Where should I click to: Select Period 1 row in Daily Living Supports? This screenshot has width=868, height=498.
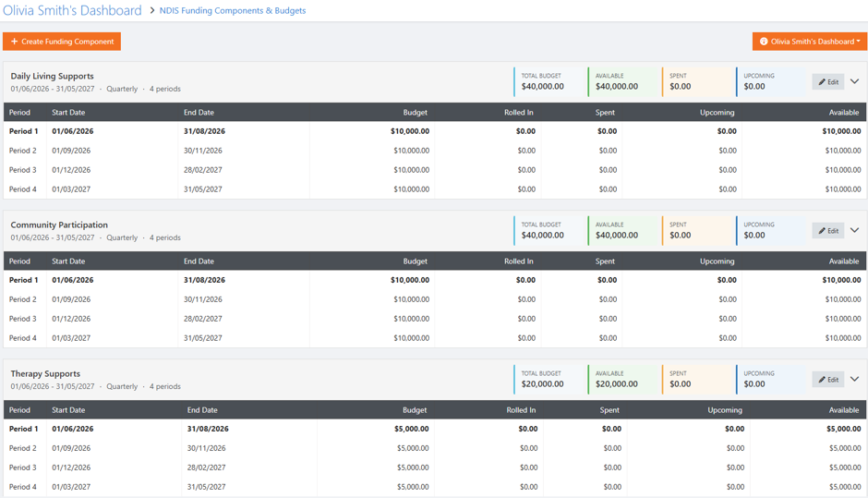tap(435, 131)
